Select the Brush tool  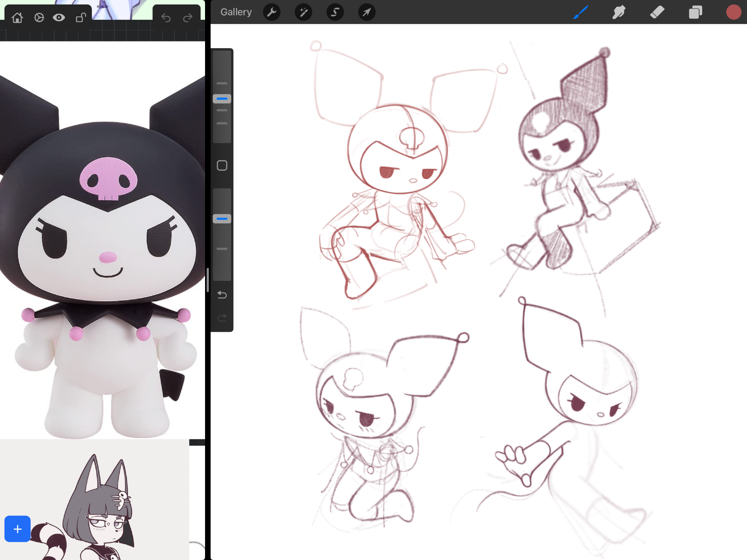coord(581,12)
